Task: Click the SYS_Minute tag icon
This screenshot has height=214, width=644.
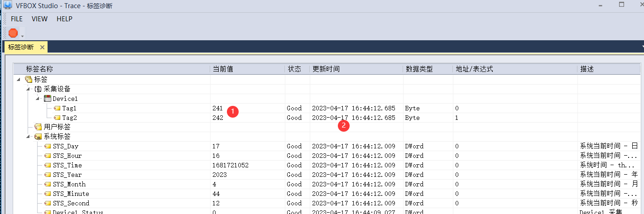Action: click(48, 194)
